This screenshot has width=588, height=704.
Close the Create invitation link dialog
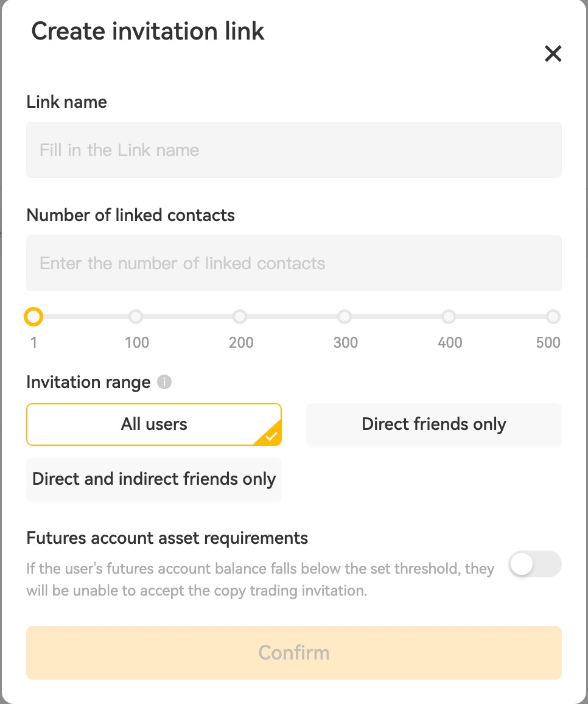(553, 54)
